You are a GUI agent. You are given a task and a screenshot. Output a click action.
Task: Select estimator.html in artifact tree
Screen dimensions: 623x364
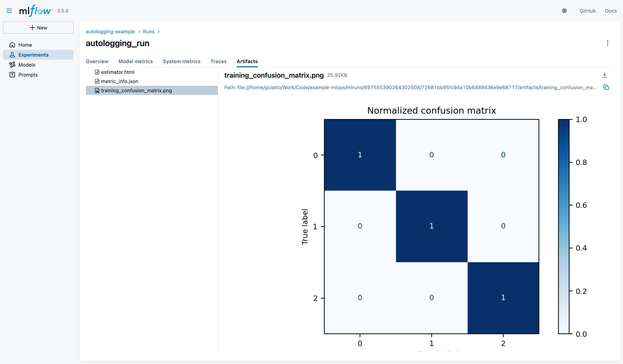(x=117, y=72)
